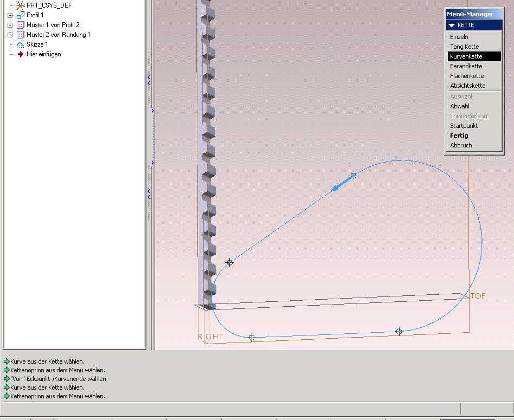Select Hier einfügen tree entry
Image resolution: width=514 pixels, height=420 pixels.
(x=43, y=54)
